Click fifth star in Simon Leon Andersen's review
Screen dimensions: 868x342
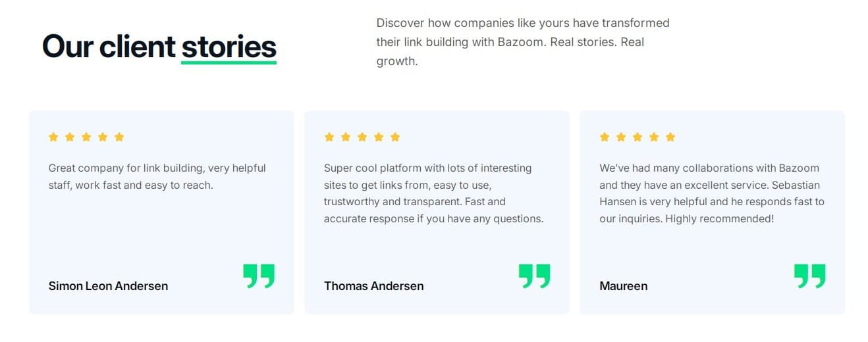click(119, 137)
